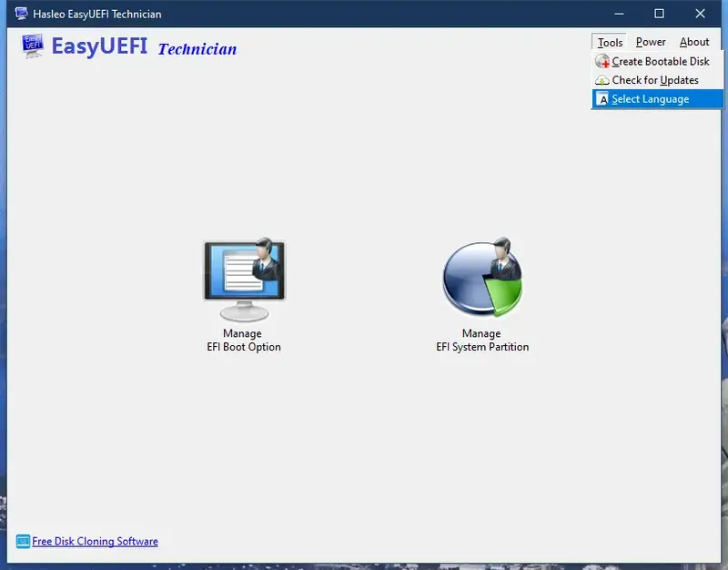Click the Manage EFI Boot Option label

click(x=243, y=340)
